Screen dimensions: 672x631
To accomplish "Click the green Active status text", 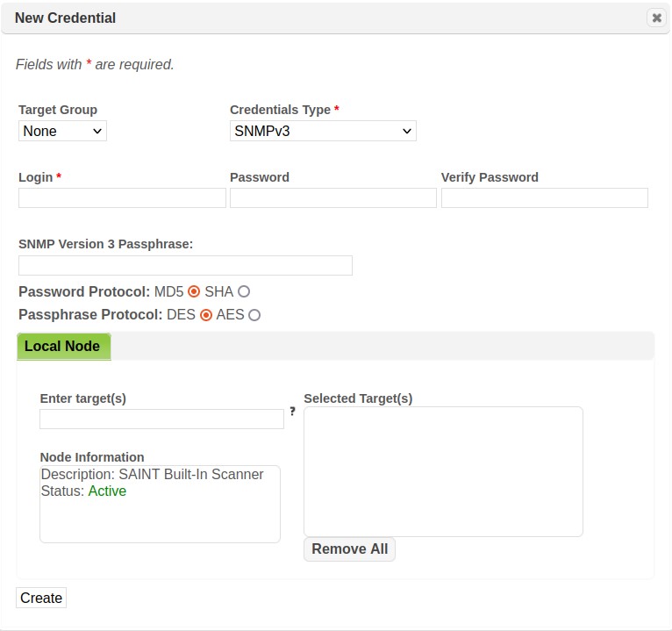I will point(107,491).
